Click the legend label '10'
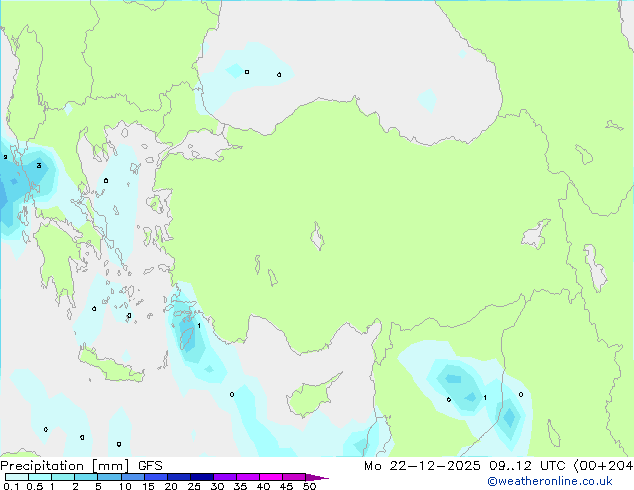 pos(125,486)
